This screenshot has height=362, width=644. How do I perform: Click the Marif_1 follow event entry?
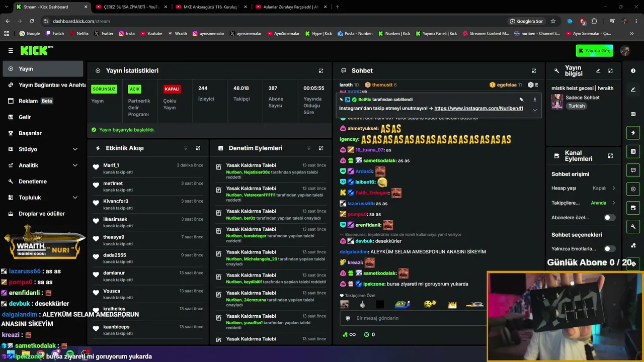148,168
